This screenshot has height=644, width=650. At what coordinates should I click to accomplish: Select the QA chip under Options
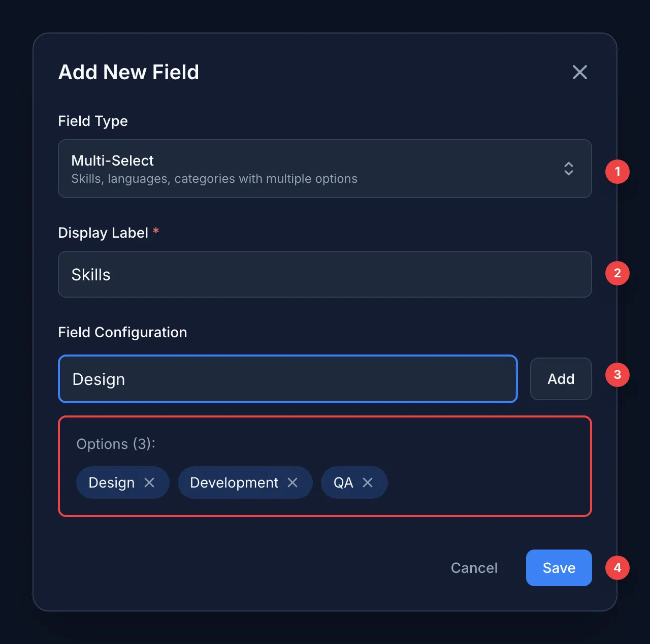click(343, 482)
